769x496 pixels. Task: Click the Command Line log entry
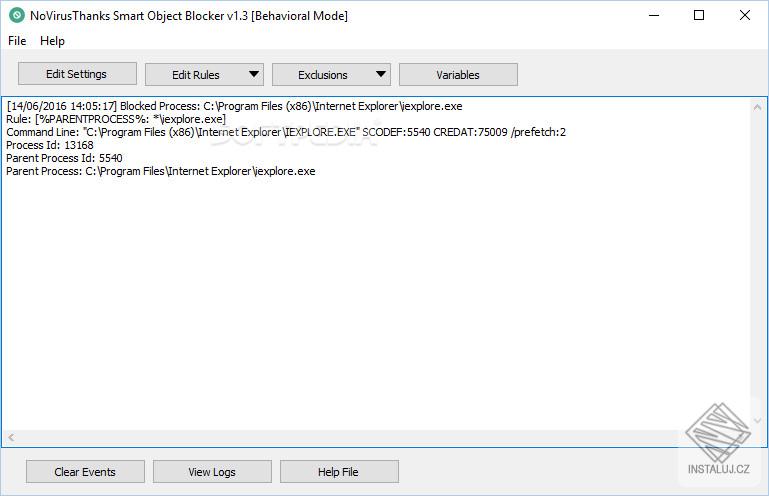pos(286,132)
